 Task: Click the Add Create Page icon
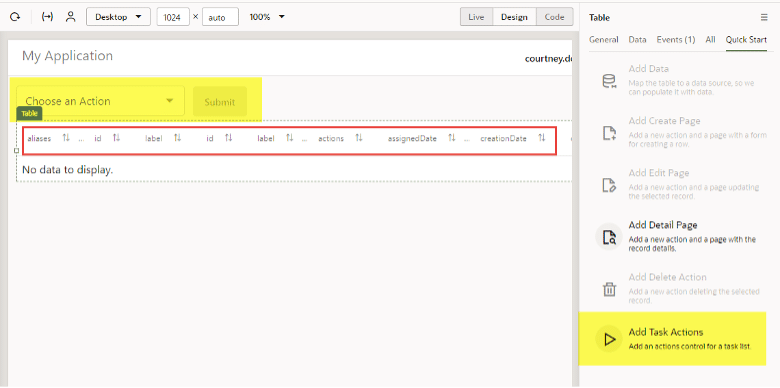click(x=609, y=133)
